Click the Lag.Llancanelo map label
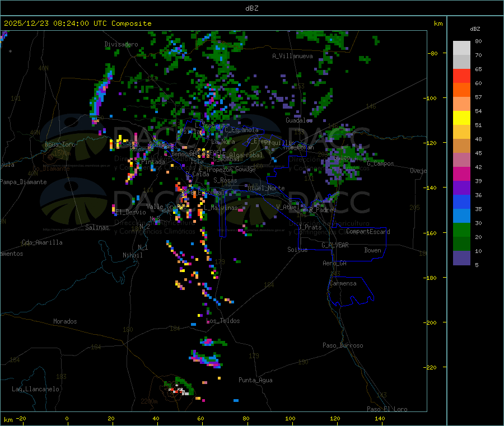 click(35, 389)
